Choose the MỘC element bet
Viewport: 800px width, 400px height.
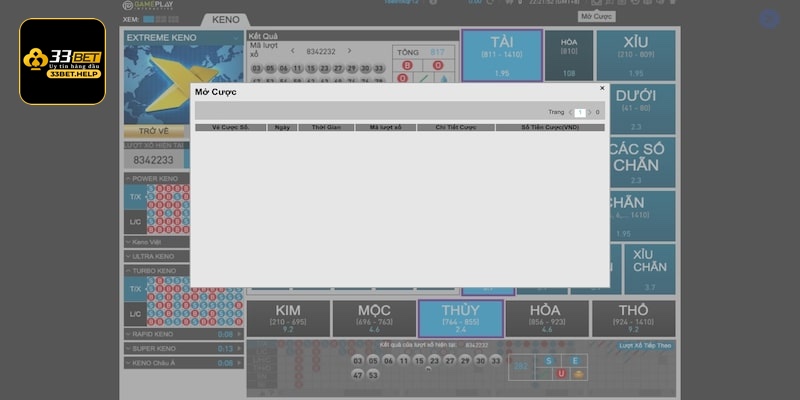374,317
